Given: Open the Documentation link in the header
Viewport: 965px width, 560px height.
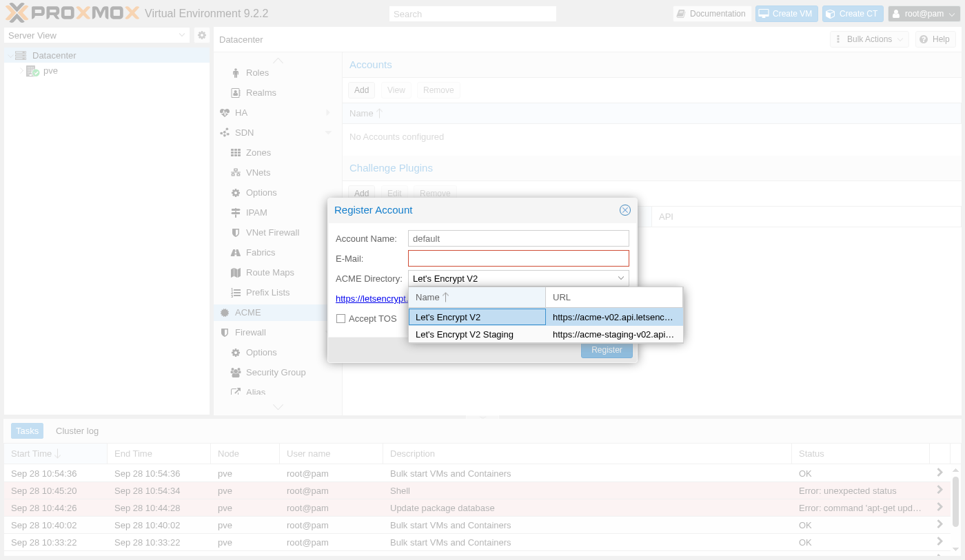Looking at the screenshot, I should [712, 14].
